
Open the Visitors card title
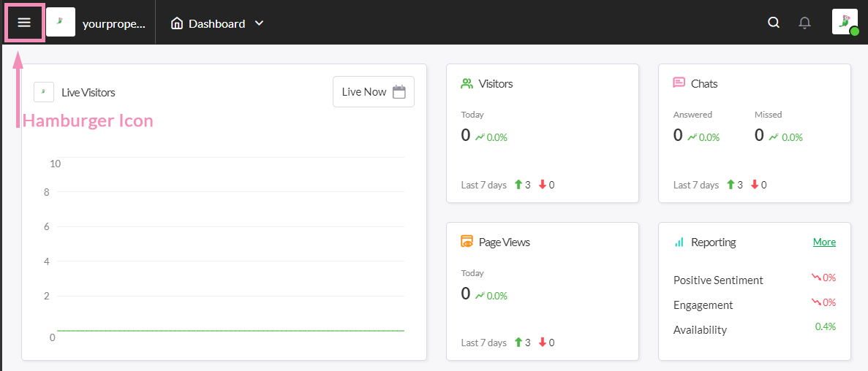coord(496,84)
